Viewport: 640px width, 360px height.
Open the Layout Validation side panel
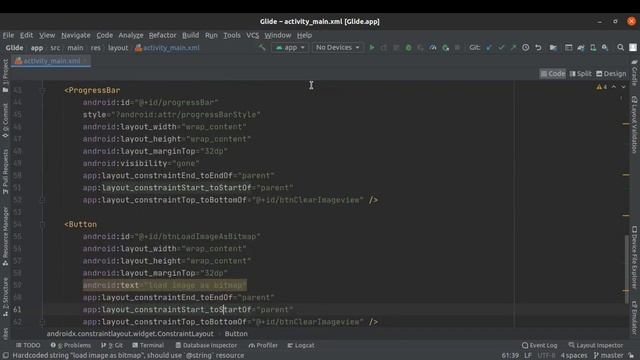[634, 124]
